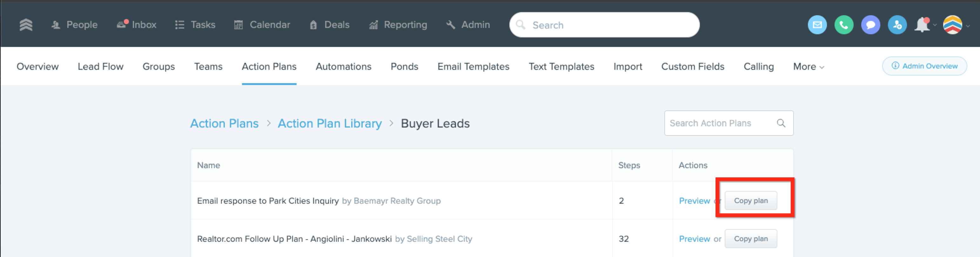The image size is (980, 257).
Task: Click the Admin Overview button
Action: (924, 66)
